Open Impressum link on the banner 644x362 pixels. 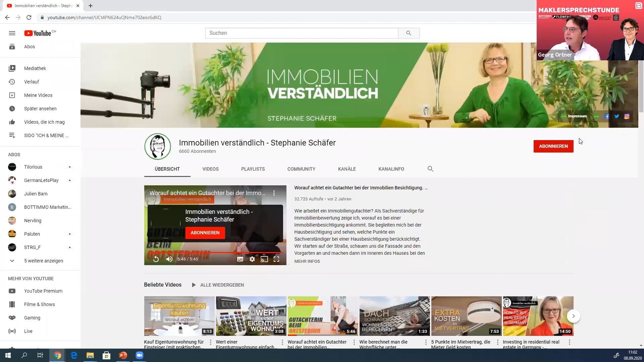(x=577, y=116)
